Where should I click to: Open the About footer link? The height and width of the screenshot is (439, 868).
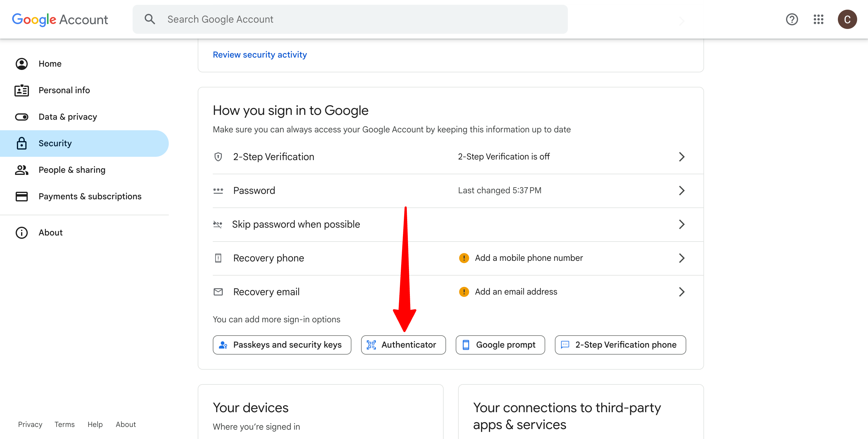pyautogui.click(x=126, y=424)
